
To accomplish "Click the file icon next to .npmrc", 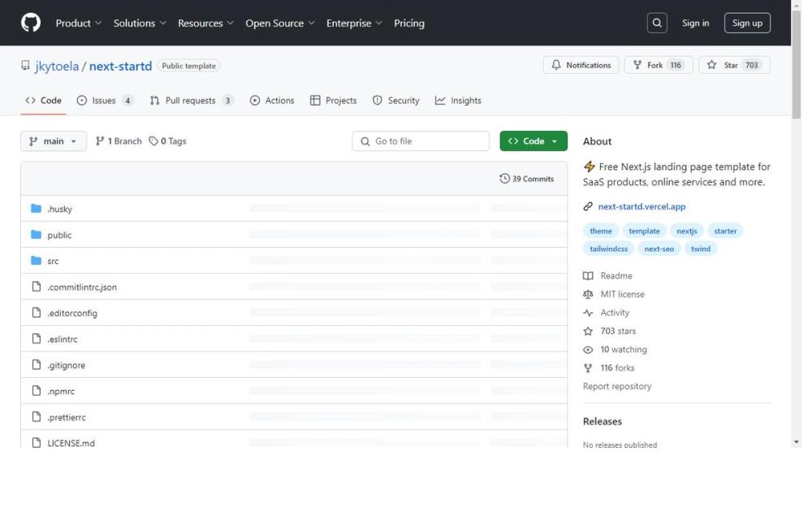I will (37, 390).
